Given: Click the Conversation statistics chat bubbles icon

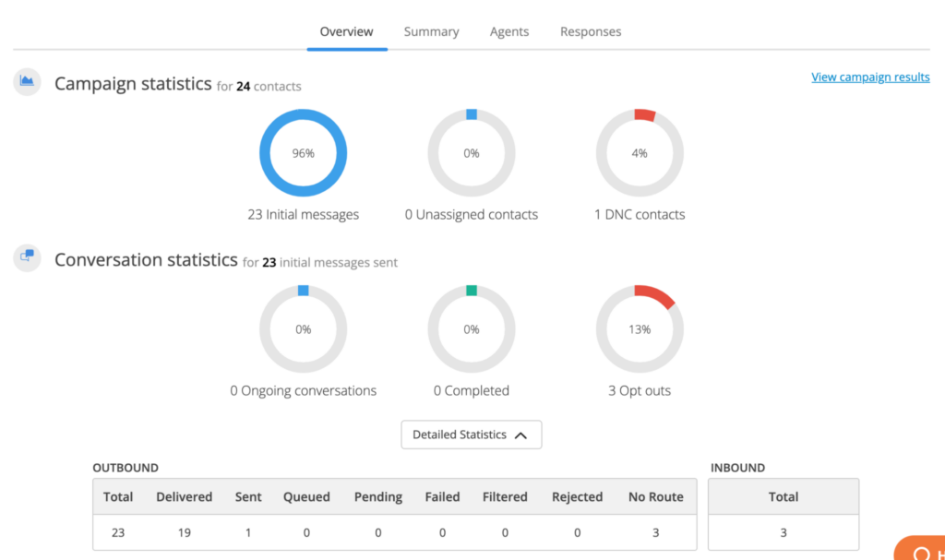Looking at the screenshot, I should click(x=27, y=257).
